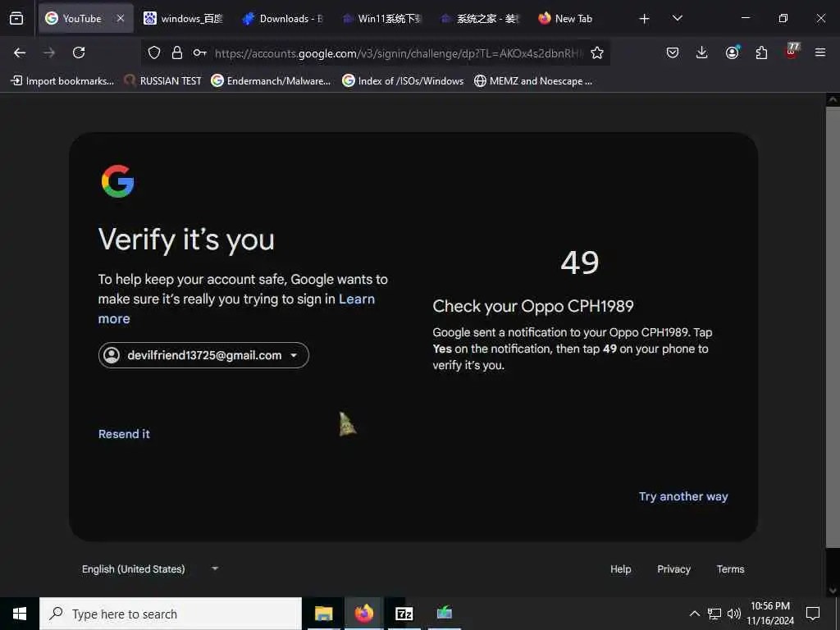Click the forward navigation arrow
Screen dimensions: 840x630
pyautogui.click(x=49, y=52)
